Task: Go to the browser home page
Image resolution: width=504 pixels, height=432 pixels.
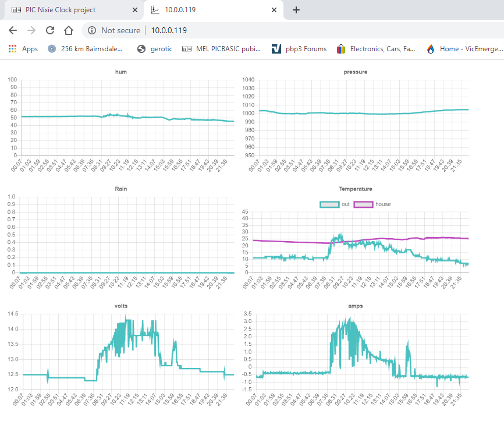Action: pos(69,30)
